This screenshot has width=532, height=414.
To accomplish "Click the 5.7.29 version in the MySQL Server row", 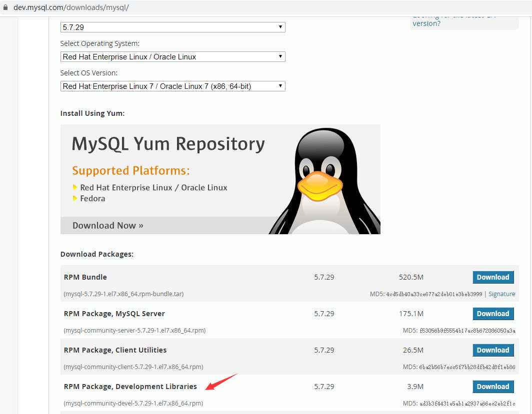I will (x=324, y=314).
